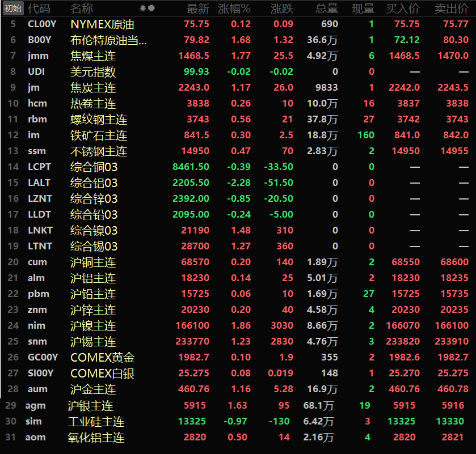Viewport: 476px width, 454px height.
Task: Click ask price 233910
Action: 452,341
